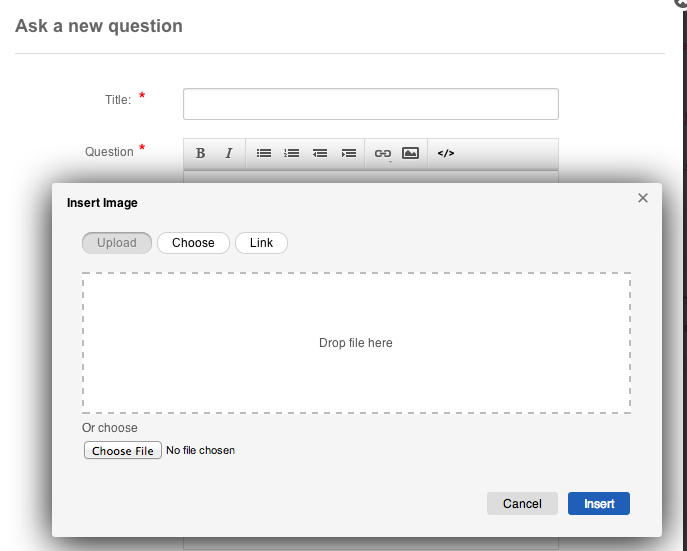The height and width of the screenshot is (551, 687).
Task: Click the Title input field
Action: pyautogui.click(x=370, y=104)
